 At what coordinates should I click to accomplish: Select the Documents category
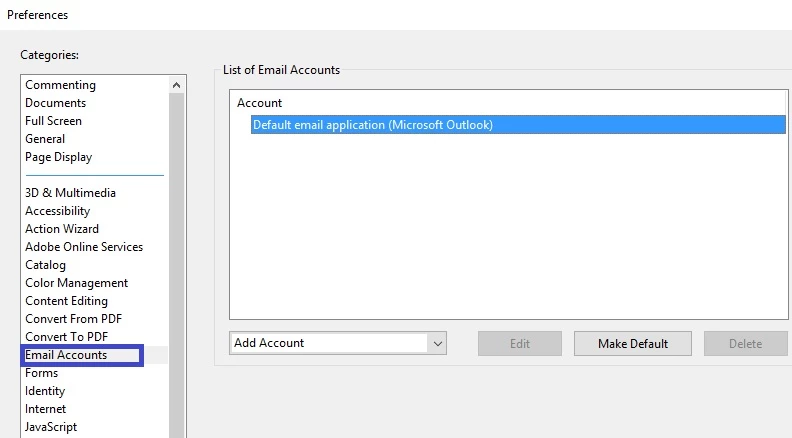pyautogui.click(x=56, y=103)
